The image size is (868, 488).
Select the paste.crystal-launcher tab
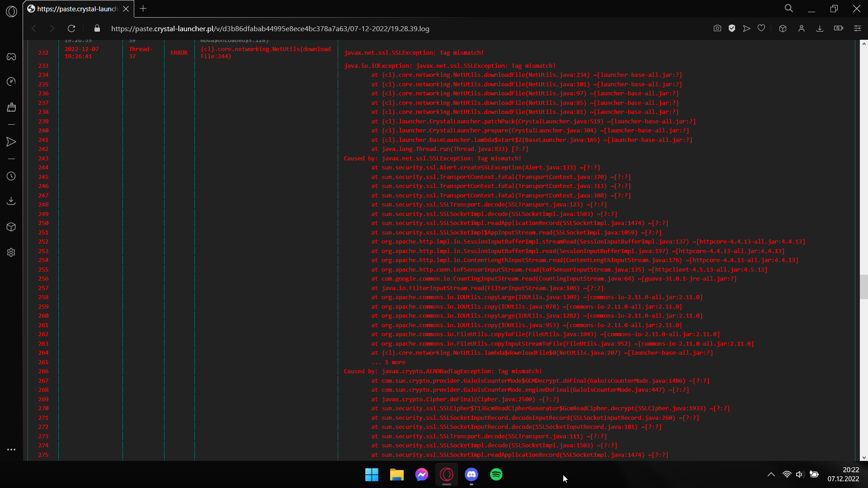(x=77, y=9)
